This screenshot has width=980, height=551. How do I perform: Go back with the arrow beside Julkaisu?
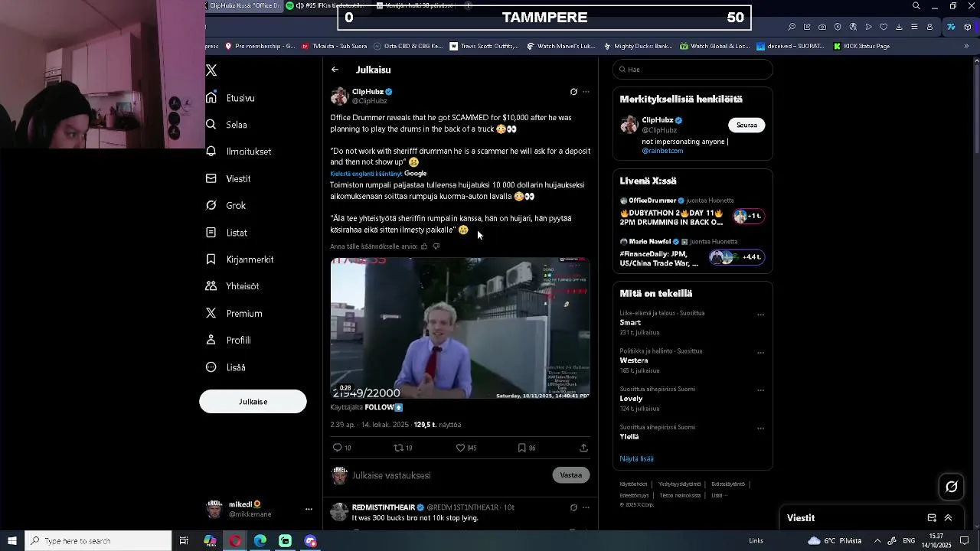(x=335, y=70)
